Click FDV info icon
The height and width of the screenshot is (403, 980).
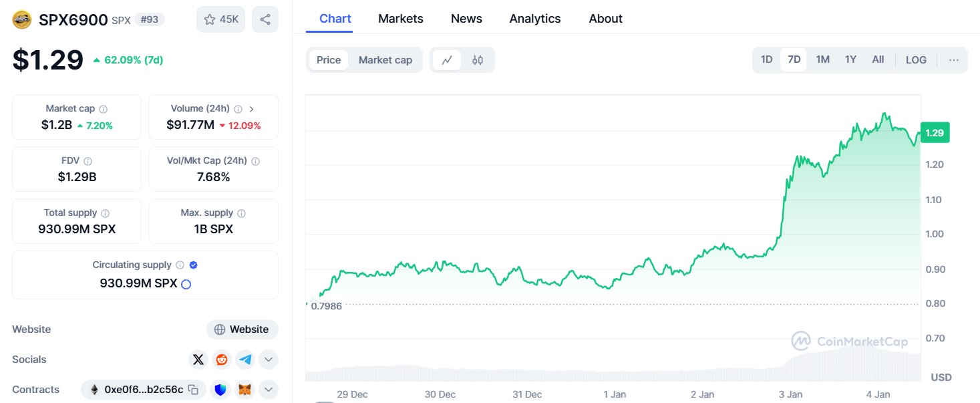[88, 161]
